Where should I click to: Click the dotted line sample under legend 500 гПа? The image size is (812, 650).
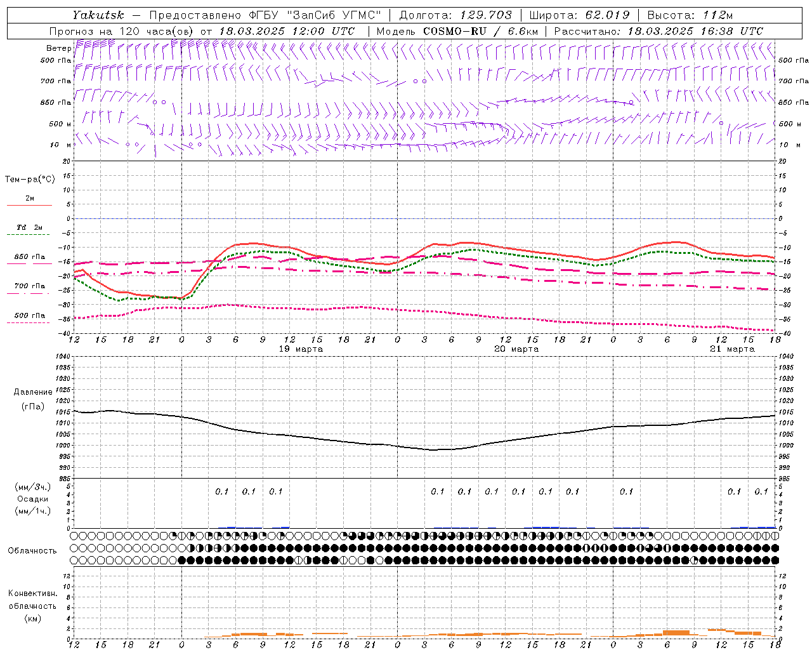pos(29,322)
